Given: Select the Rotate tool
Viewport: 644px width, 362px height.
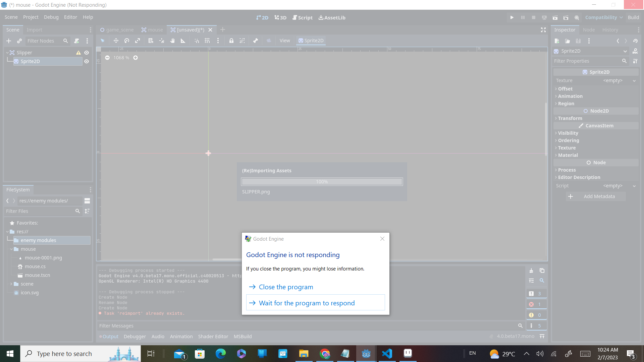Looking at the screenshot, I should (x=126, y=41).
